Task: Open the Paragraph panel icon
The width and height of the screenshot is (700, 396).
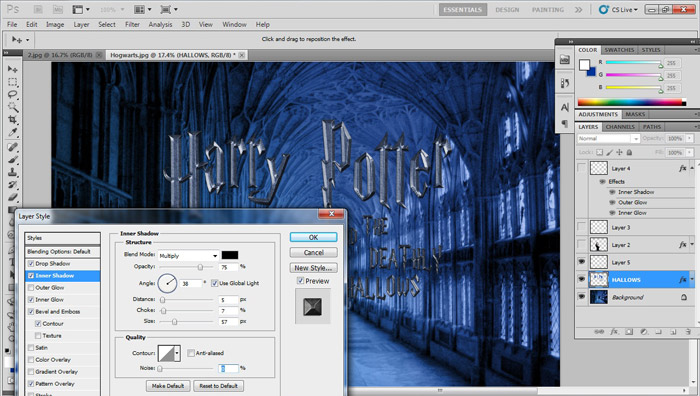Action: point(565,124)
